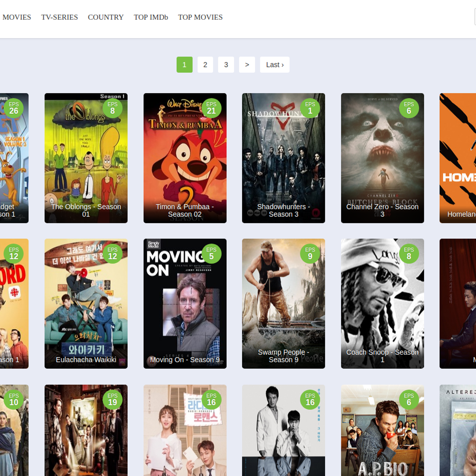Screen dimensions: 476x476
Task: Open Swamp People Season 9 poster
Action: [284, 303]
